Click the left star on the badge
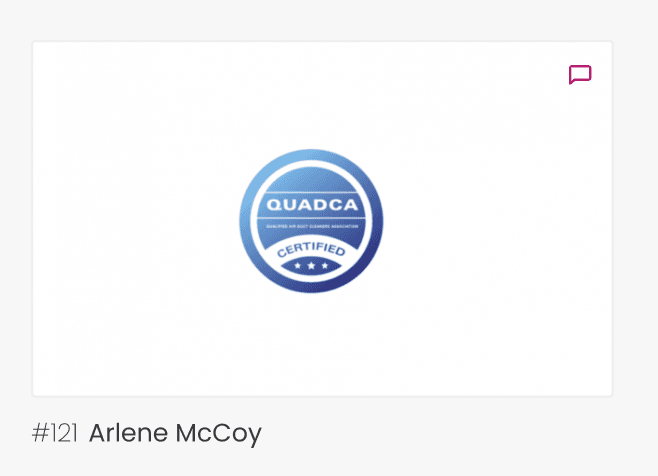Image resolution: width=658 pixels, height=476 pixels. pyautogui.click(x=298, y=265)
